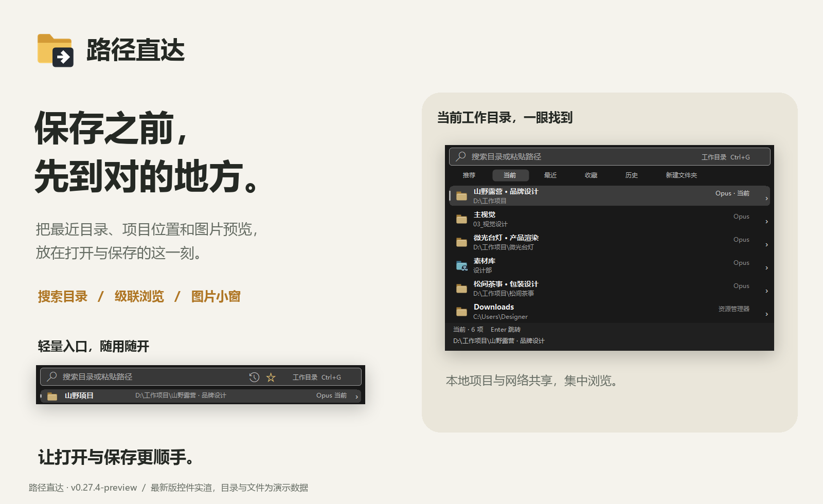Click the 'Enter 跳转' status hint
Screen dimensions: 823x504
point(506,330)
